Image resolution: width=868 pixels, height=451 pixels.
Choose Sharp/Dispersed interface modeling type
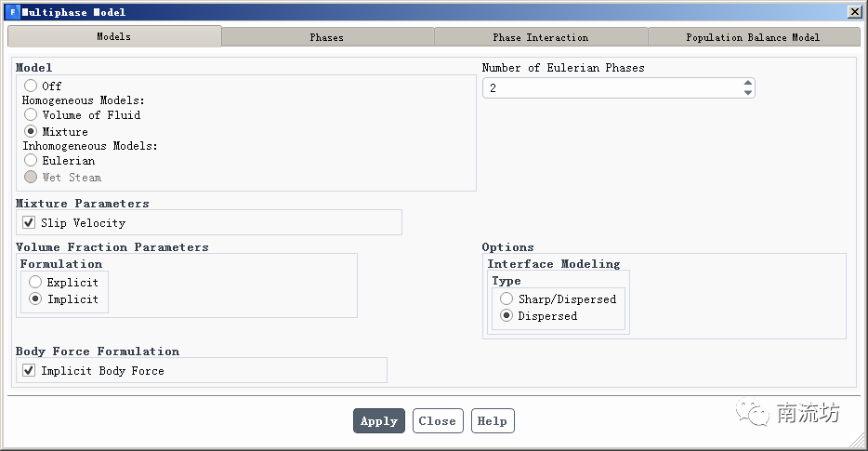(506, 298)
